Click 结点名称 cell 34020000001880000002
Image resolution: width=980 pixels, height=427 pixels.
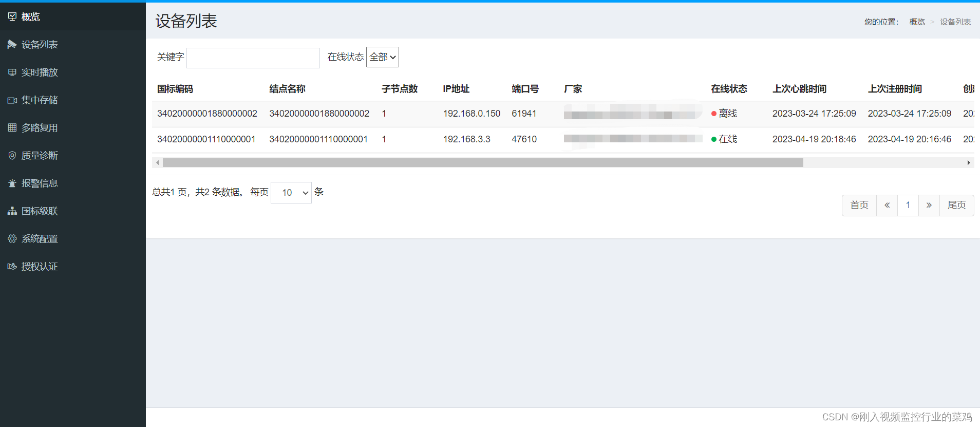319,114
